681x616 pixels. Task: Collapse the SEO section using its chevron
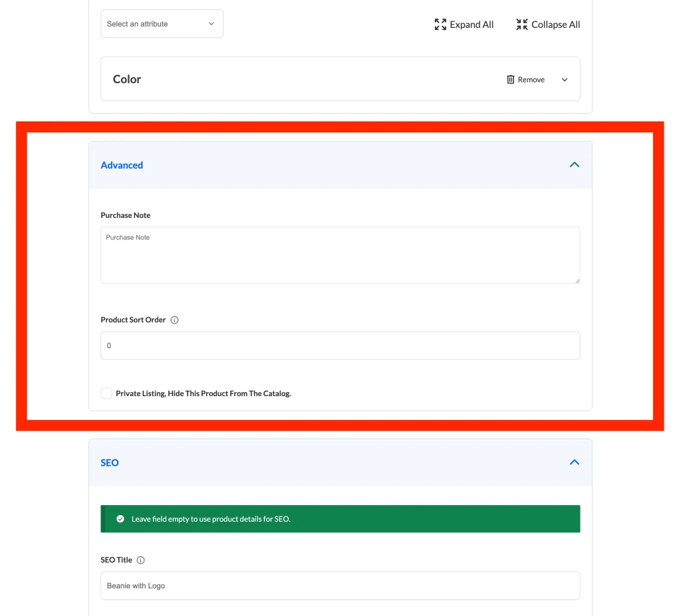575,462
